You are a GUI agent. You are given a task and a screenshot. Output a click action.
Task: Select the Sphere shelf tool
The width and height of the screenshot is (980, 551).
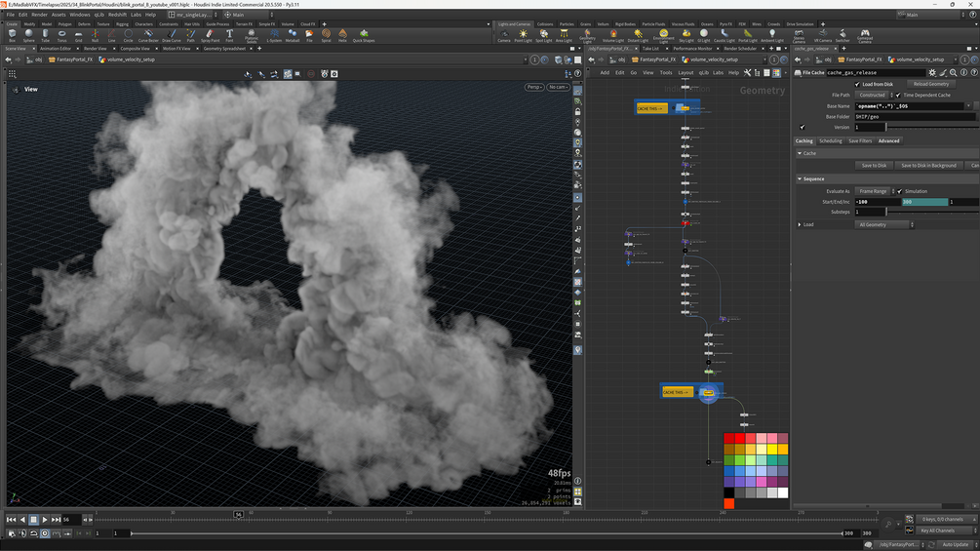point(28,35)
